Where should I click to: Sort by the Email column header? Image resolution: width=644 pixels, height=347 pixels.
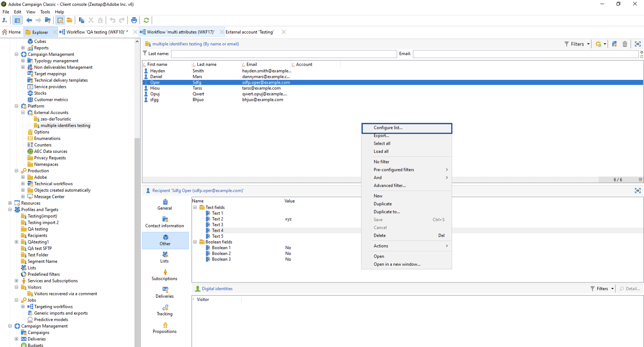[252, 64]
